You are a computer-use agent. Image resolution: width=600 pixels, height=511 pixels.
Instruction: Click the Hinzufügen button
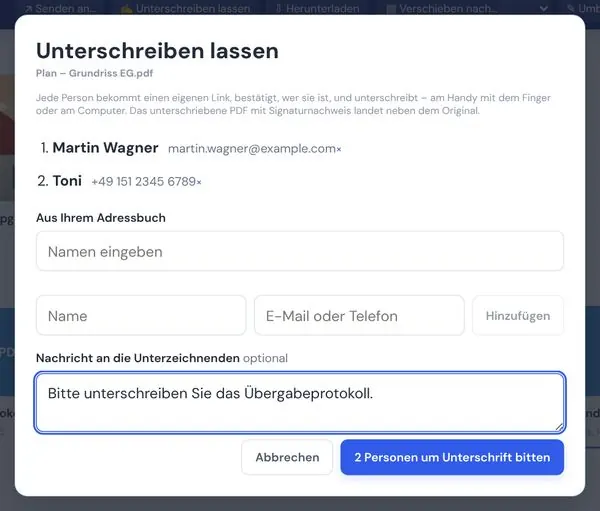point(518,315)
